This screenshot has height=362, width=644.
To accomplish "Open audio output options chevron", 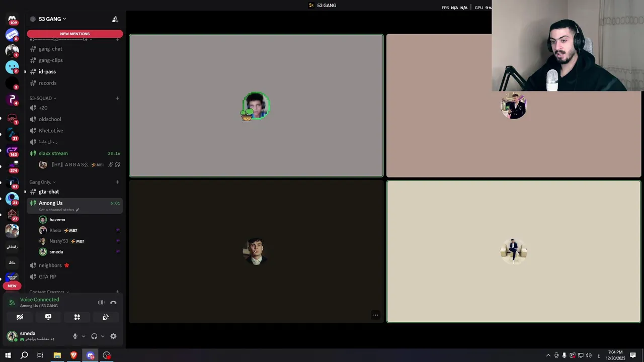I will [x=103, y=336].
